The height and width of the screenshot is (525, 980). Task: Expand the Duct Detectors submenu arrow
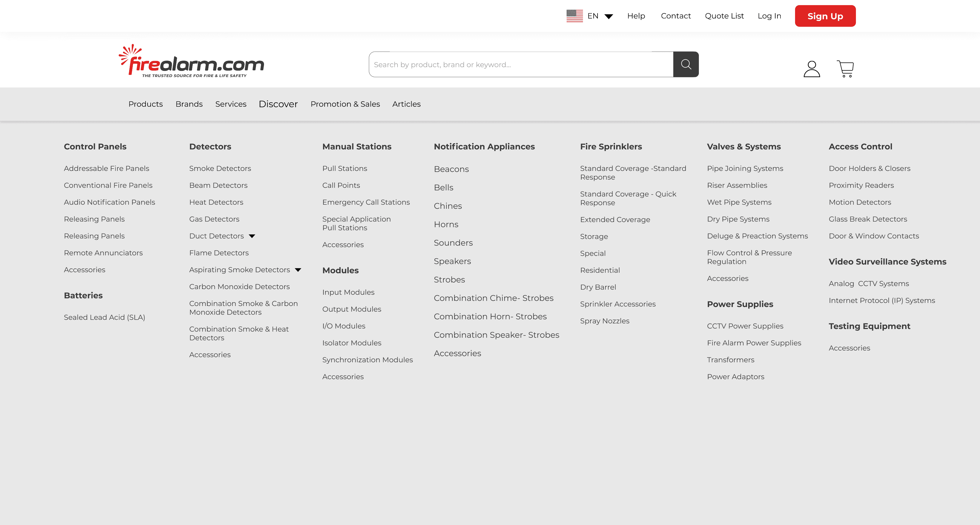coord(252,236)
